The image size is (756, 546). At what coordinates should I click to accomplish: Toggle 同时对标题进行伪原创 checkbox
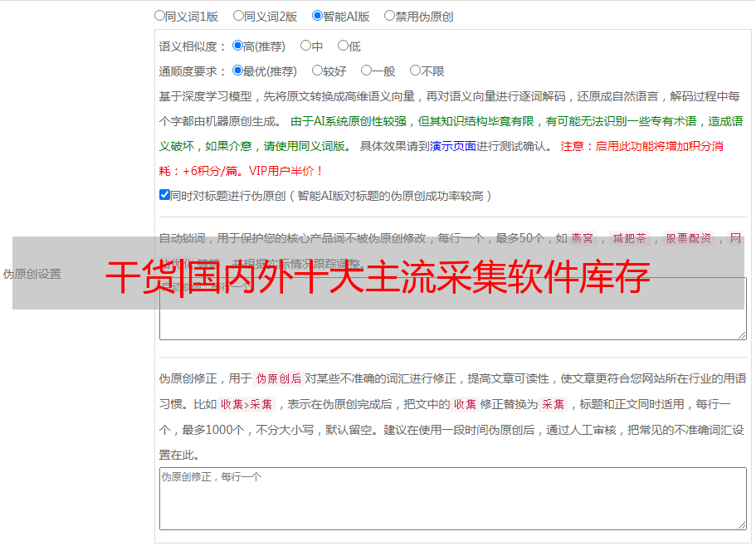[x=164, y=195]
